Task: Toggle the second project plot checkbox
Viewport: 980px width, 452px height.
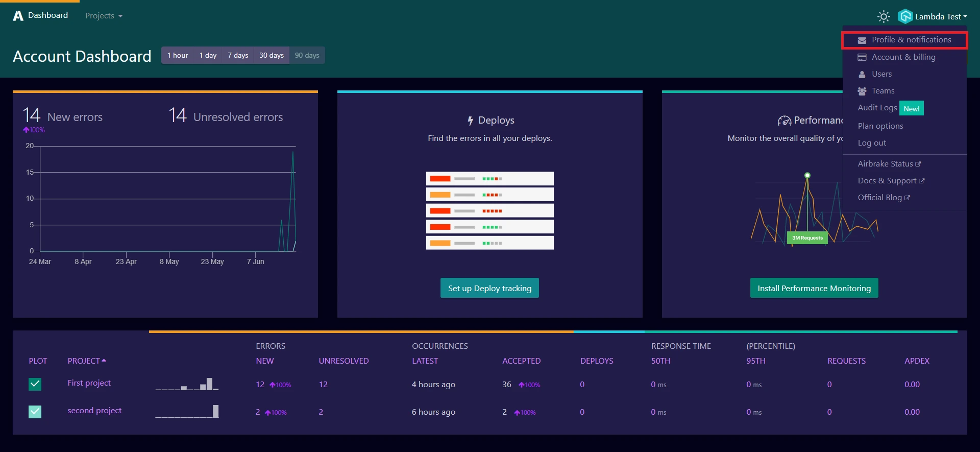Action: tap(35, 412)
